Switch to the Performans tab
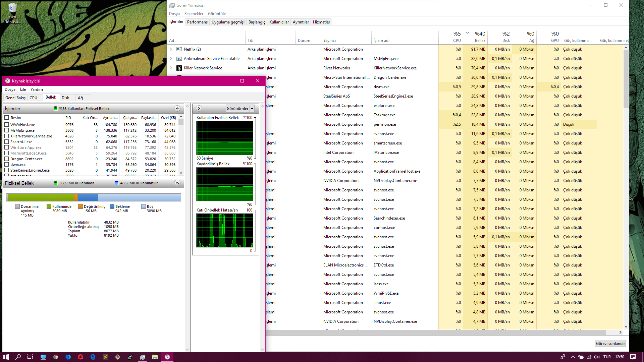The image size is (644, 362). tap(197, 22)
